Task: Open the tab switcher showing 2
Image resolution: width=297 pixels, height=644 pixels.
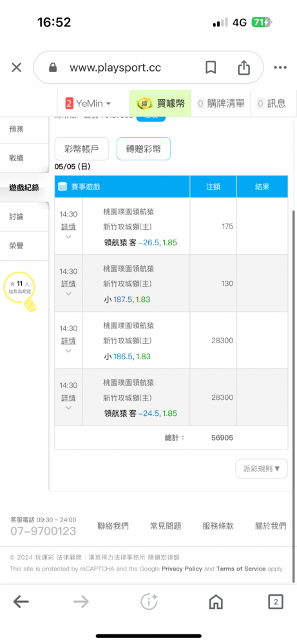Action: point(276,602)
